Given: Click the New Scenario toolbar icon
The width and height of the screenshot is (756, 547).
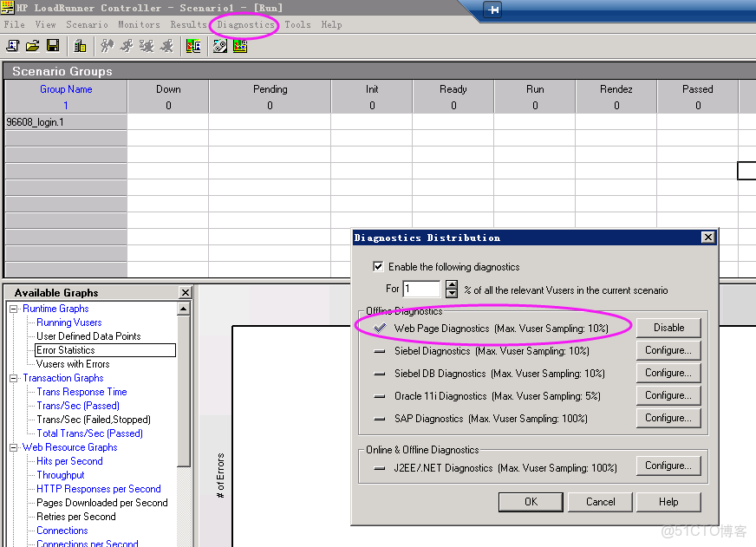Looking at the screenshot, I should coord(12,46).
